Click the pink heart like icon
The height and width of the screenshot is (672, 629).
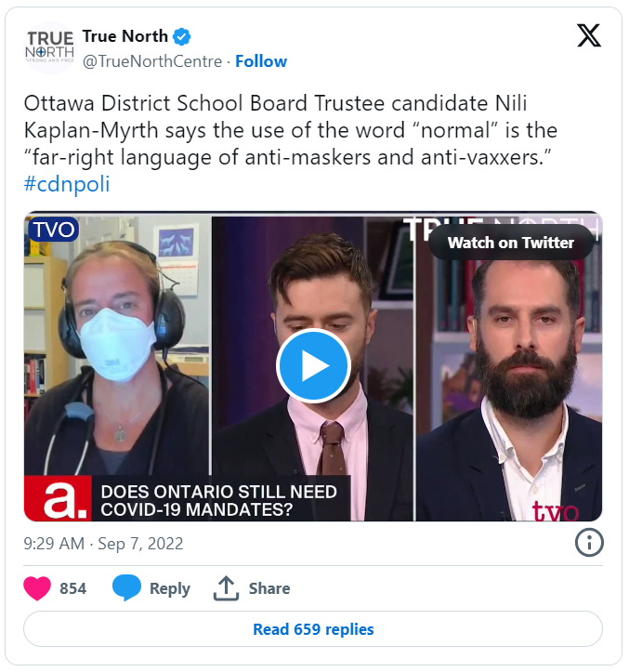[37, 588]
